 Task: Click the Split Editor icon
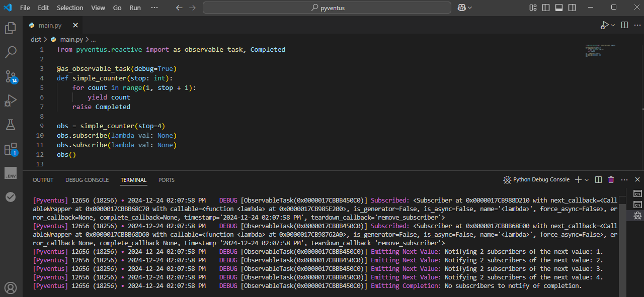point(624,24)
